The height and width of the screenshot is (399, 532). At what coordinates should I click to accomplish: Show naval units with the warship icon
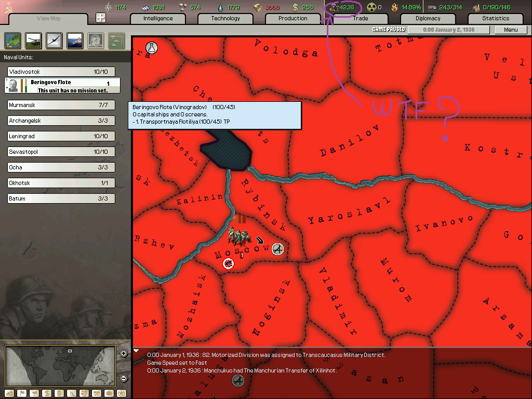coord(75,41)
